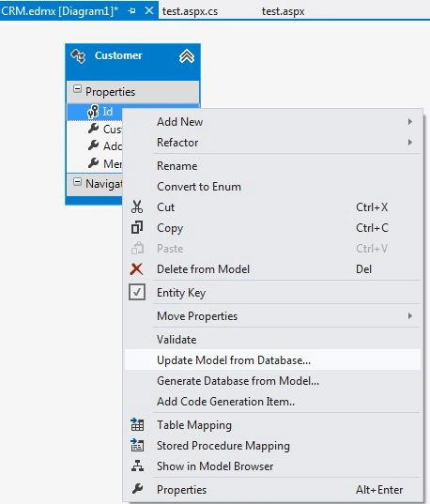
Task: Toggle the Entity Key checkbox
Action: pos(137,292)
